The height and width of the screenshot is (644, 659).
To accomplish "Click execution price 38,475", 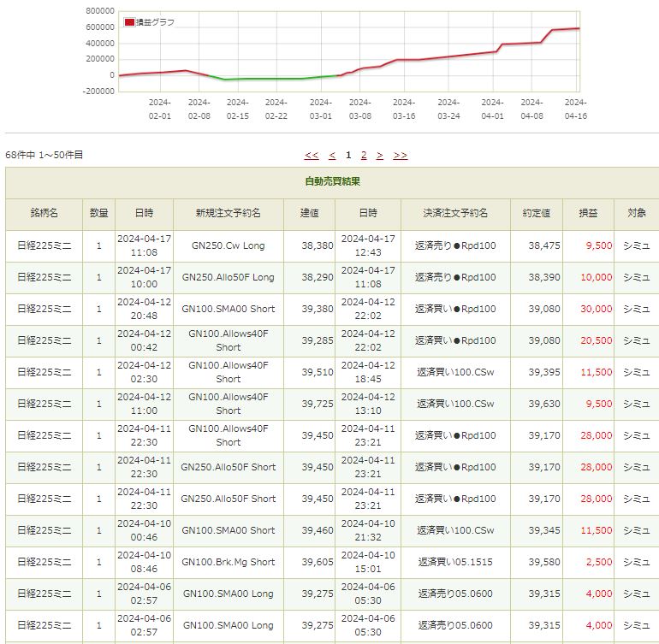I will pos(544,245).
